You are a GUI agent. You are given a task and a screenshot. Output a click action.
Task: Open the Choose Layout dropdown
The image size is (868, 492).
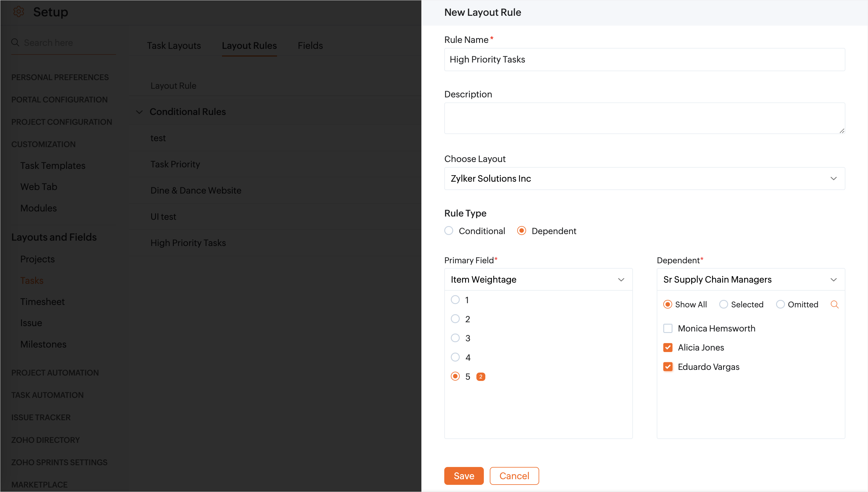pyautogui.click(x=644, y=178)
